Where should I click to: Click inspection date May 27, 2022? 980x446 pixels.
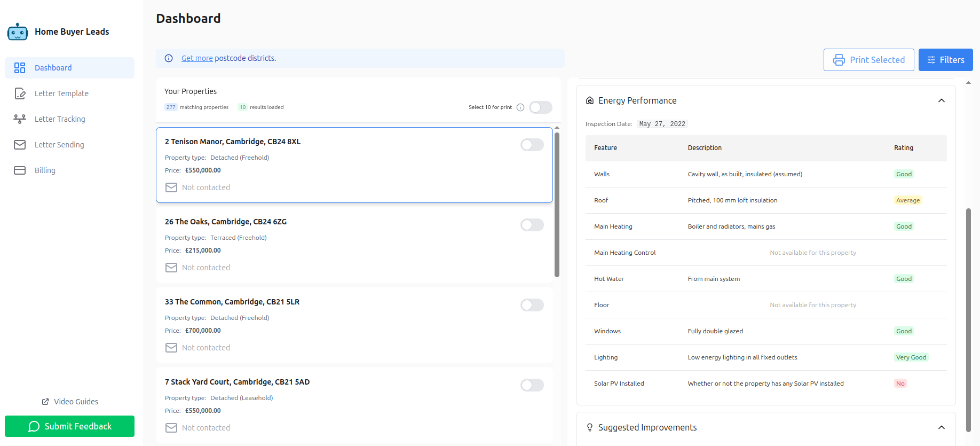[662, 124]
